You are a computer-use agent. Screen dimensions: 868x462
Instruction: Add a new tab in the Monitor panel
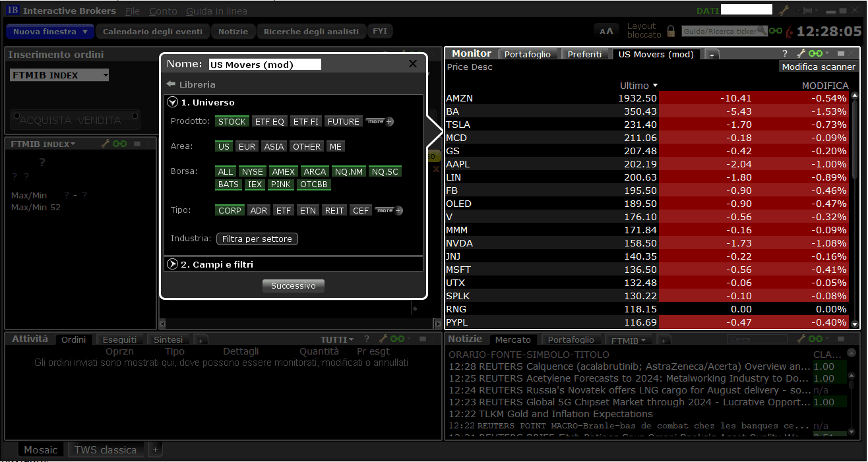(x=712, y=55)
